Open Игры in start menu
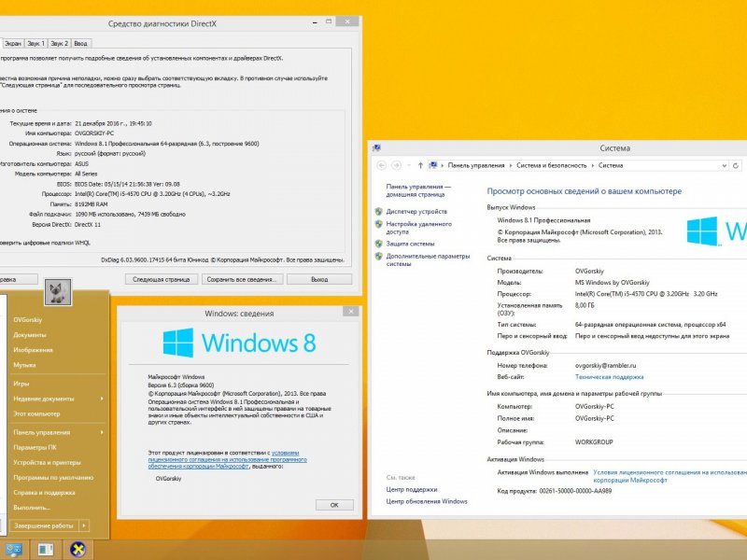The image size is (747, 560). tap(21, 384)
